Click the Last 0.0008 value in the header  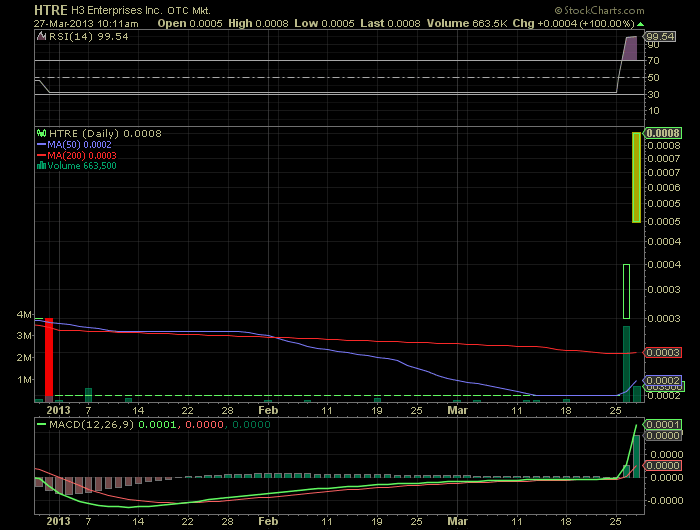tap(390, 24)
